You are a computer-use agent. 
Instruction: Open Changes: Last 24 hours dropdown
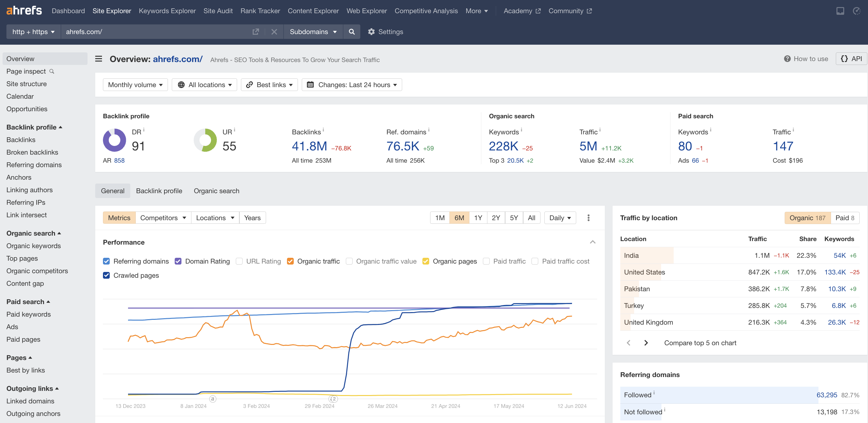tap(352, 85)
